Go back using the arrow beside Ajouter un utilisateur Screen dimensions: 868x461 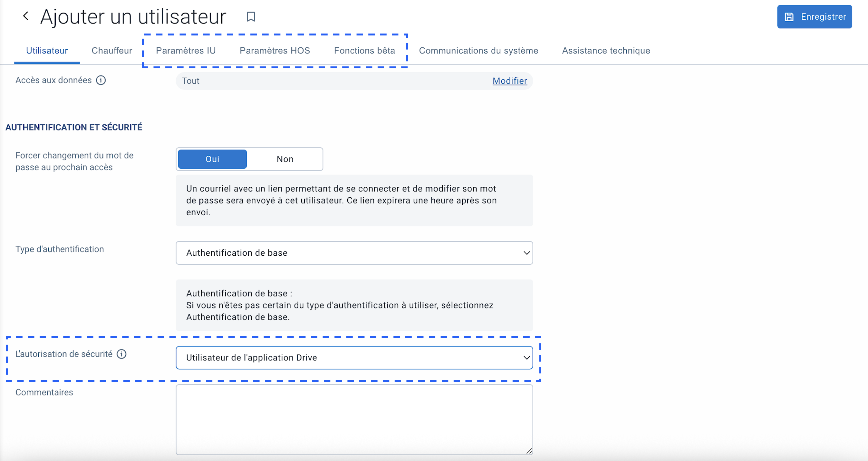point(25,16)
